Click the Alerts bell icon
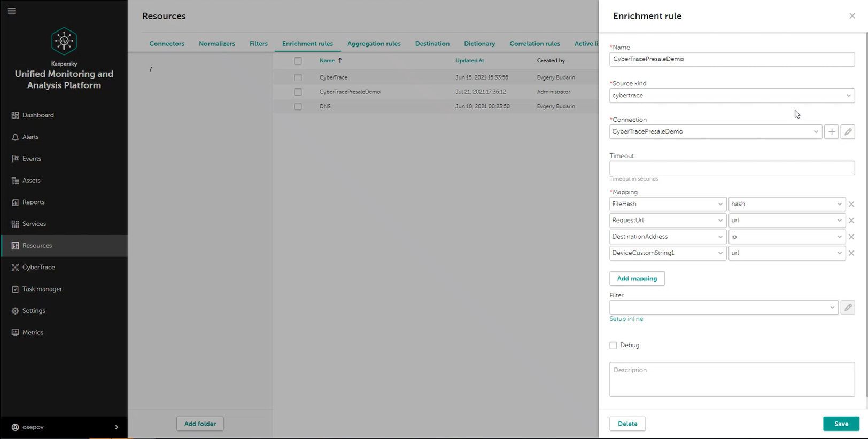Viewport: 868px width, 439px height. 15,137
